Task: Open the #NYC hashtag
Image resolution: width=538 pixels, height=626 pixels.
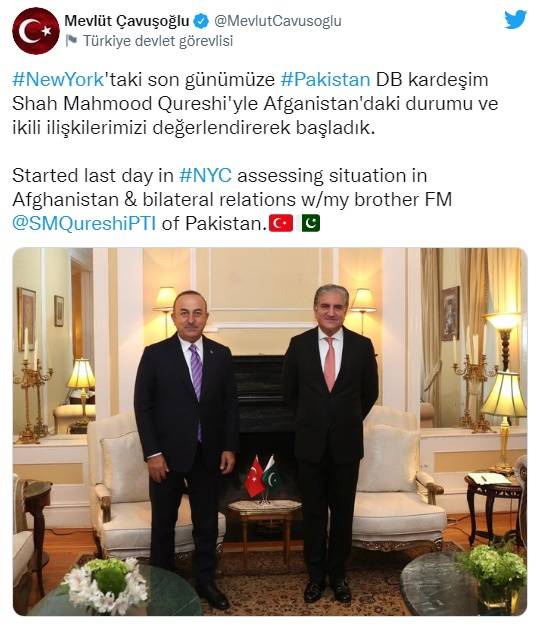Action: [205, 176]
